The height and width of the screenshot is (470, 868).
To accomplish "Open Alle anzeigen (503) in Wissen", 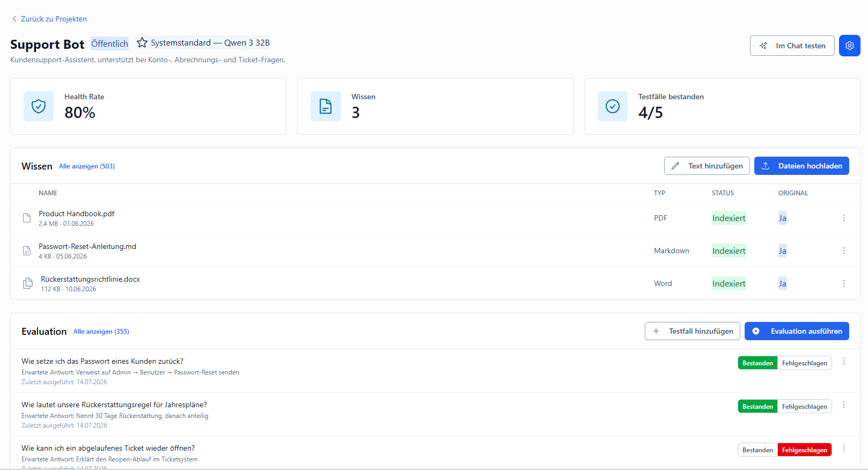I will (x=87, y=166).
